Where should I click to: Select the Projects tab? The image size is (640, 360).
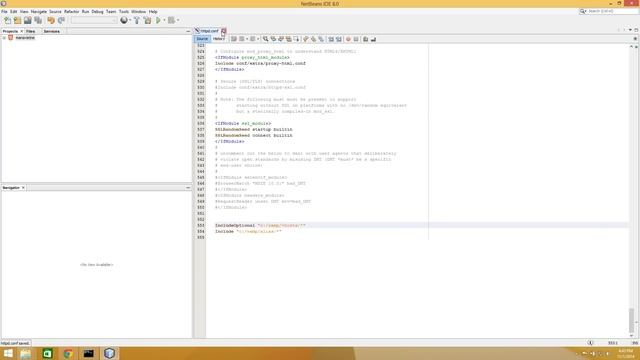pyautogui.click(x=10, y=31)
